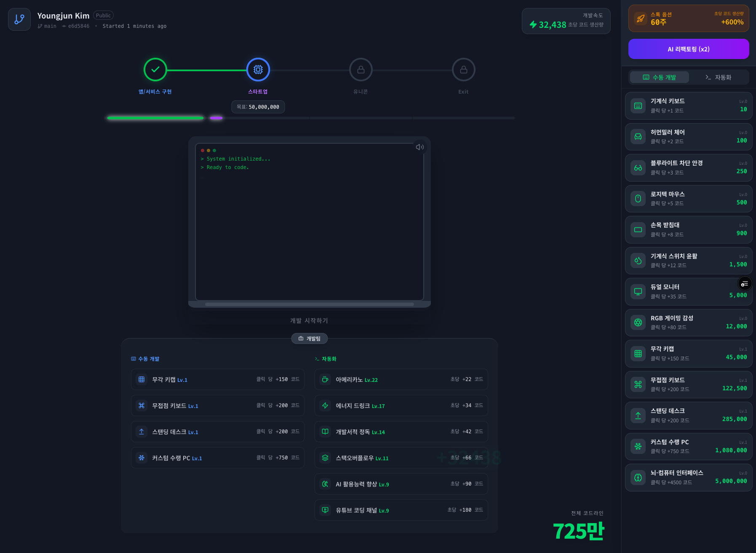
Task: Click the rocket icon in 스톡 옵션 card
Action: (x=641, y=19)
